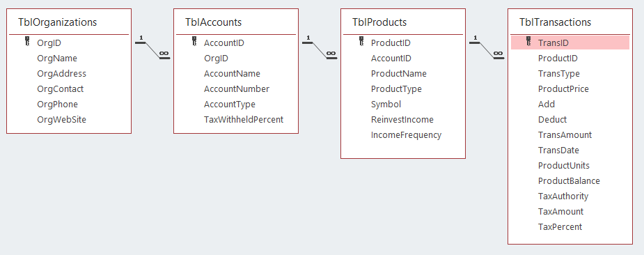Select the AccountID field in TblProducts
Image resolution: width=644 pixels, height=255 pixels.
391,59
